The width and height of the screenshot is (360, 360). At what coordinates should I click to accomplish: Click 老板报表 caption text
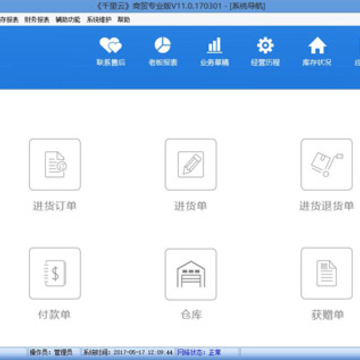pos(163,63)
